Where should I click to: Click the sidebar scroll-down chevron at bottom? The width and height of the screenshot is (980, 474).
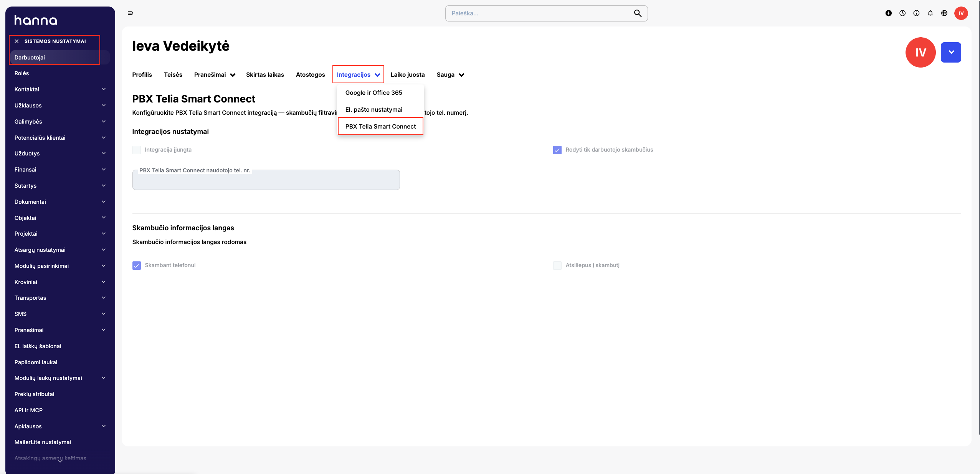[60, 461]
